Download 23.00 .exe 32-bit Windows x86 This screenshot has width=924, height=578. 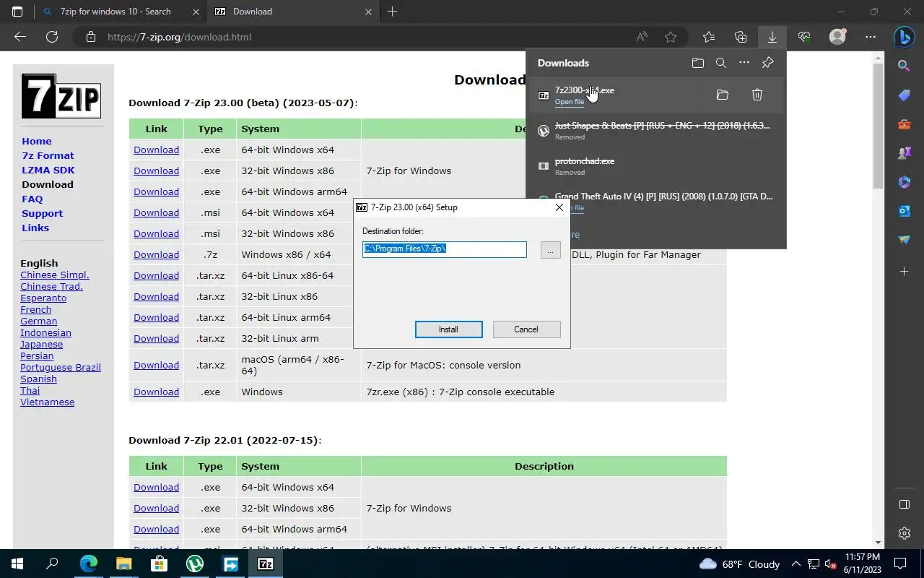156,171
